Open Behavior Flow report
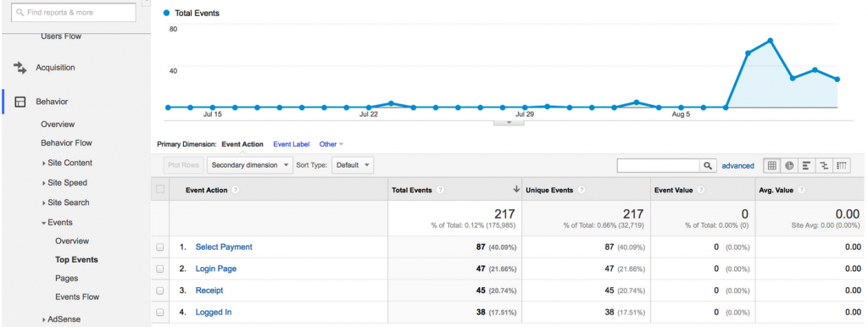This screenshot has width=868, height=327. point(66,143)
